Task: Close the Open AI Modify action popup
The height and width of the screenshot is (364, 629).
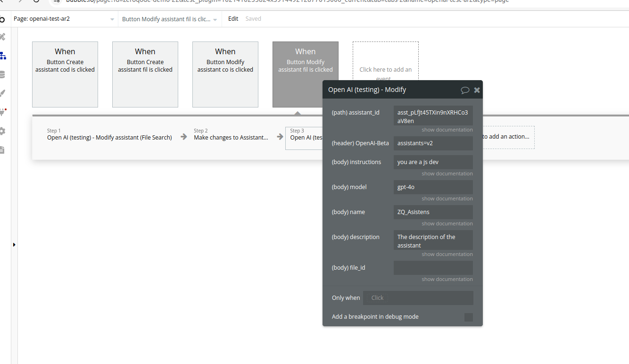Action: pos(477,90)
